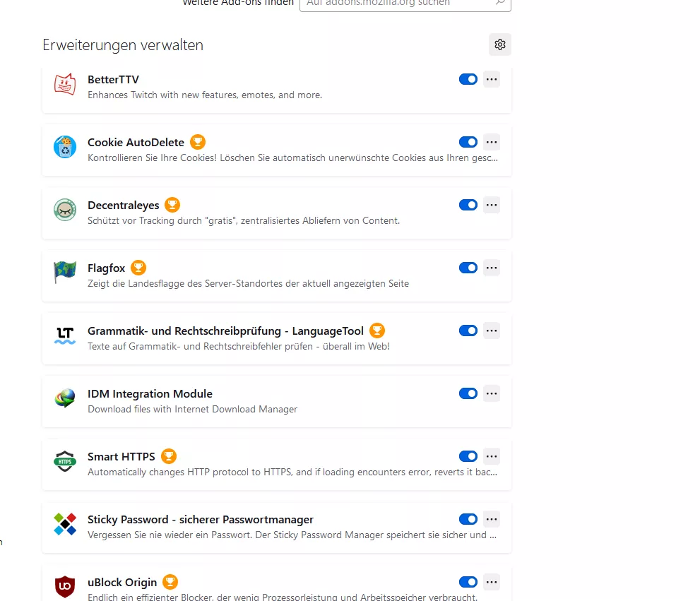This screenshot has width=700, height=601.
Task: Open the three-dot menu for Smart HTTPS
Action: coord(492,456)
